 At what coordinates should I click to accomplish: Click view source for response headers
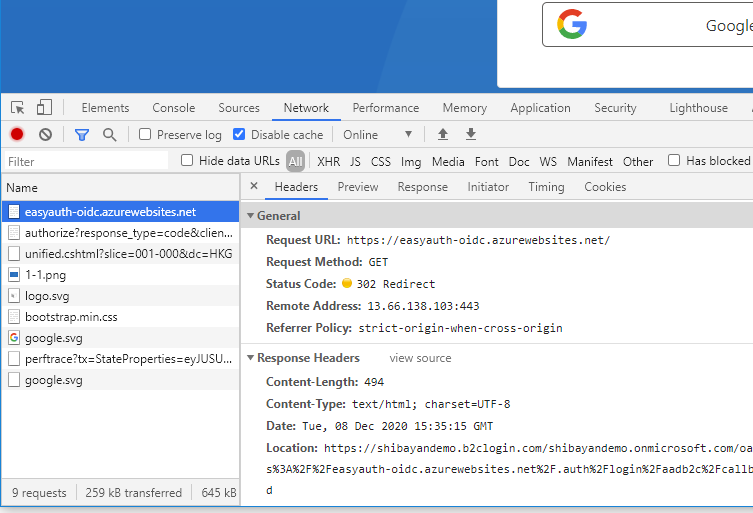pyautogui.click(x=420, y=358)
